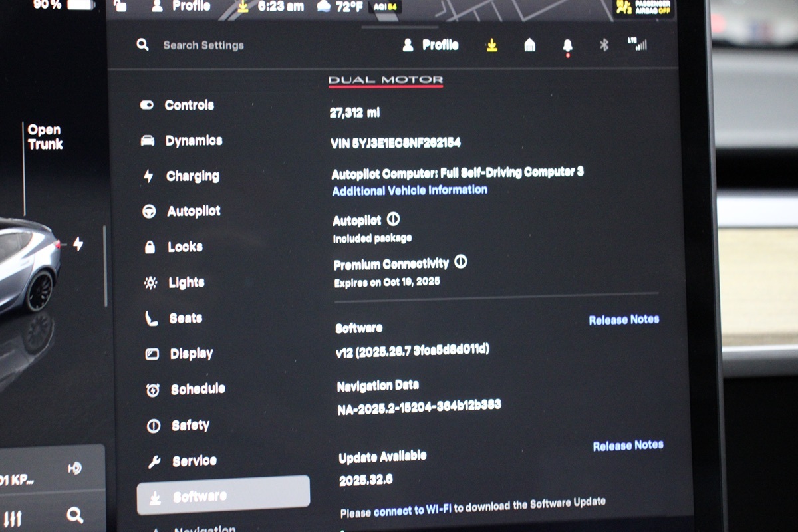Tap the Bluetooth icon

tap(604, 45)
